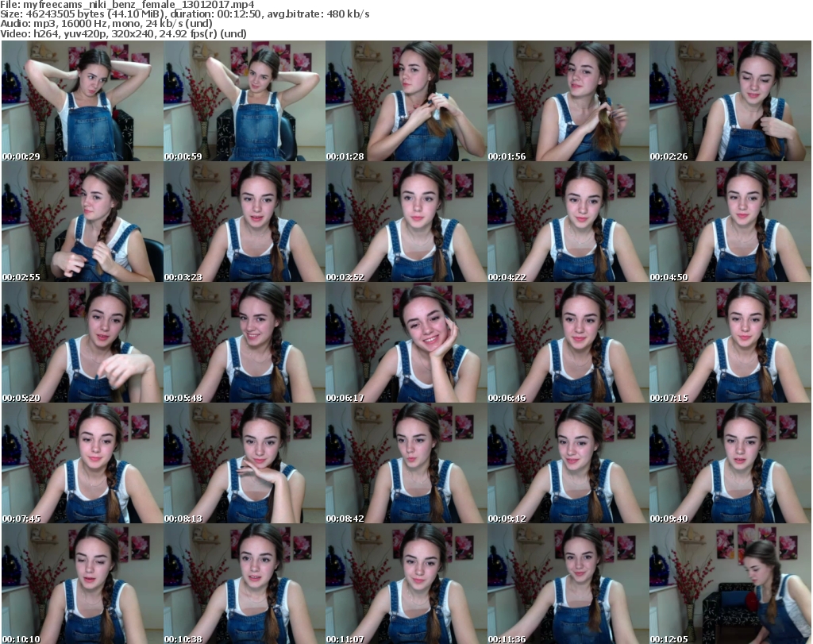Open the thumbnail marked 00:06:17
The width and height of the screenshot is (813, 644).
pyautogui.click(x=406, y=343)
